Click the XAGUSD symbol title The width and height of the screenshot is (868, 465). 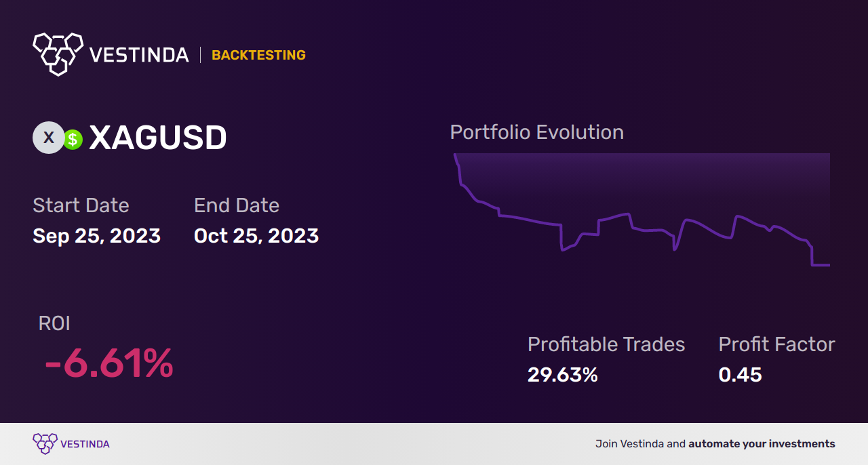click(x=158, y=138)
